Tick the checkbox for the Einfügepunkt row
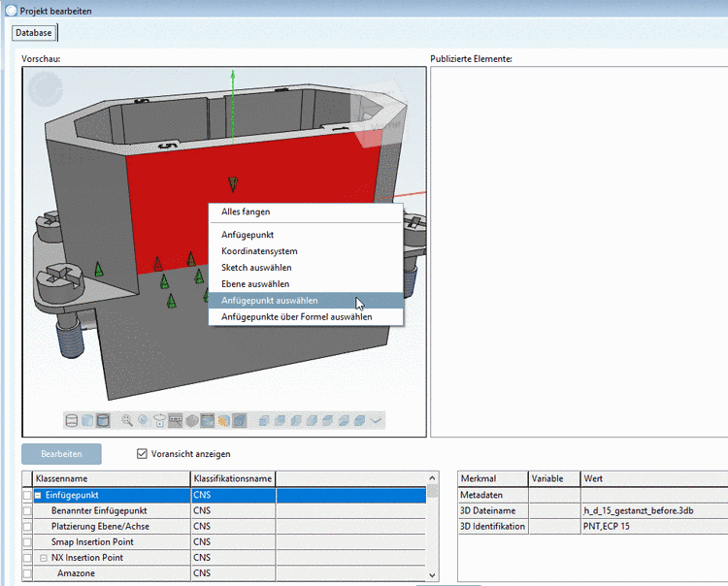Image resolution: width=728 pixels, height=586 pixels. [x=27, y=496]
